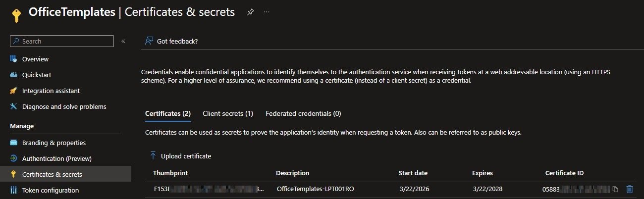
Task: Open the more options ellipsis in header
Action: pyautogui.click(x=267, y=12)
